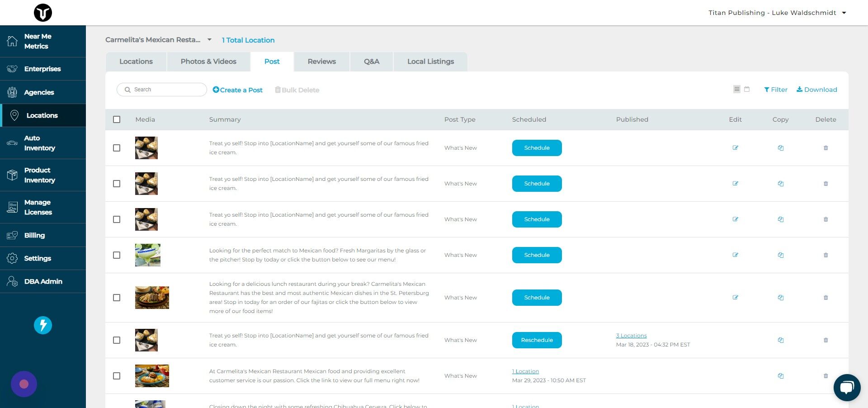Schedule the second fried ice cream post

click(537, 184)
